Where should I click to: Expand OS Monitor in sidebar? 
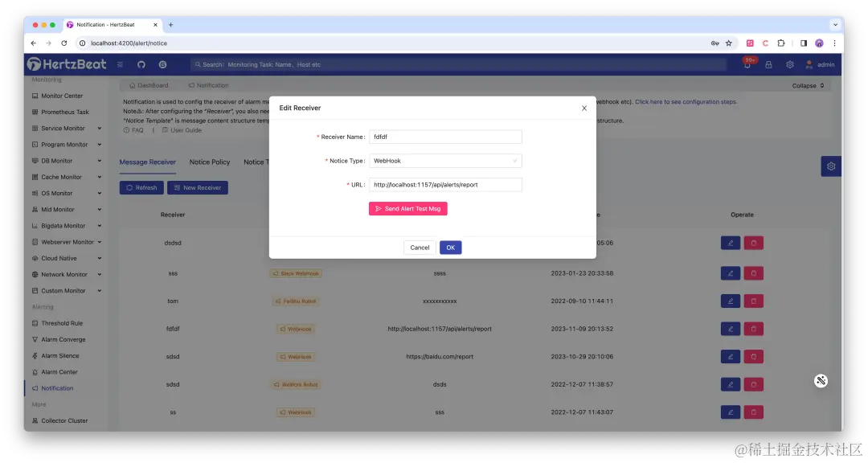(x=67, y=193)
